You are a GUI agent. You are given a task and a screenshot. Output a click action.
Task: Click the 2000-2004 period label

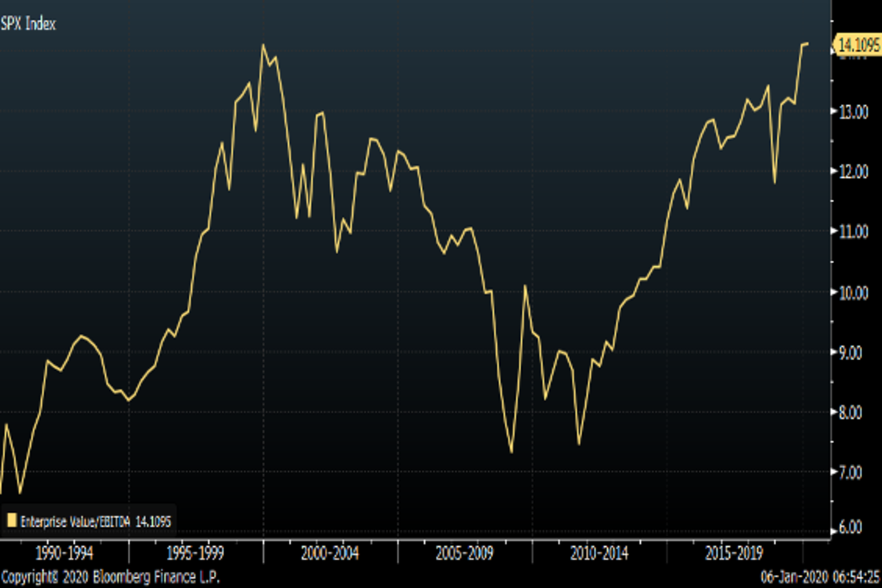331,553
